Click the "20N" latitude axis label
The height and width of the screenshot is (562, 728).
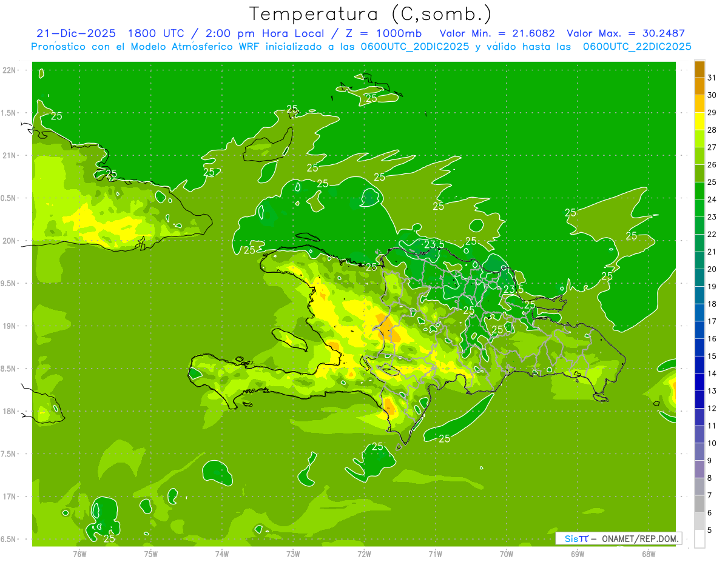point(10,241)
